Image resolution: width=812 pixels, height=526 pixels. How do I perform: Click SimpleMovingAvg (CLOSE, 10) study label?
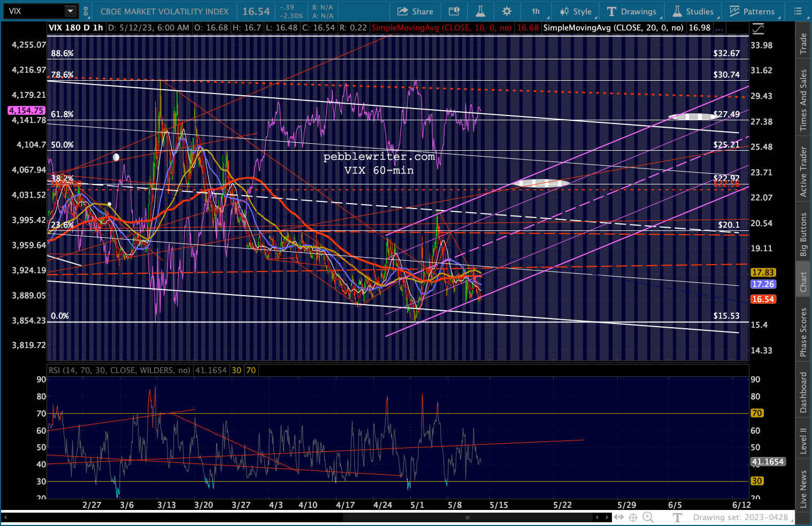pos(442,28)
